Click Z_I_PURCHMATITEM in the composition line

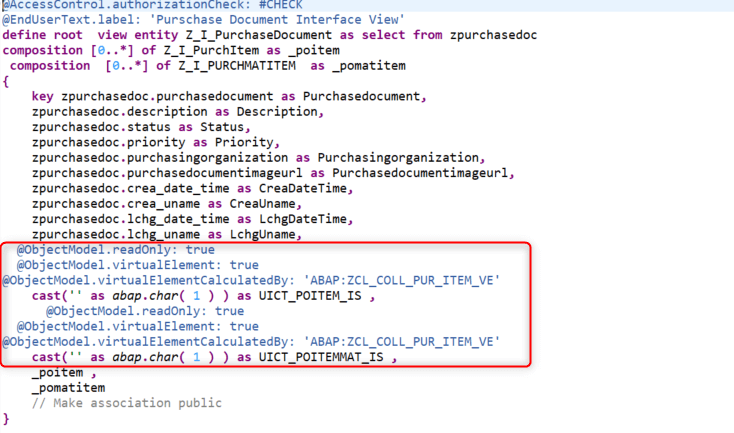(237, 66)
